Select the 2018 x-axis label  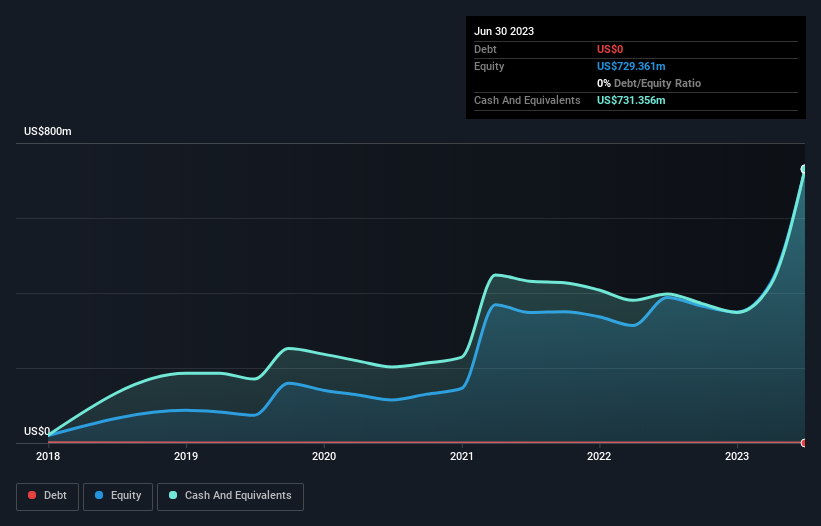[x=48, y=456]
